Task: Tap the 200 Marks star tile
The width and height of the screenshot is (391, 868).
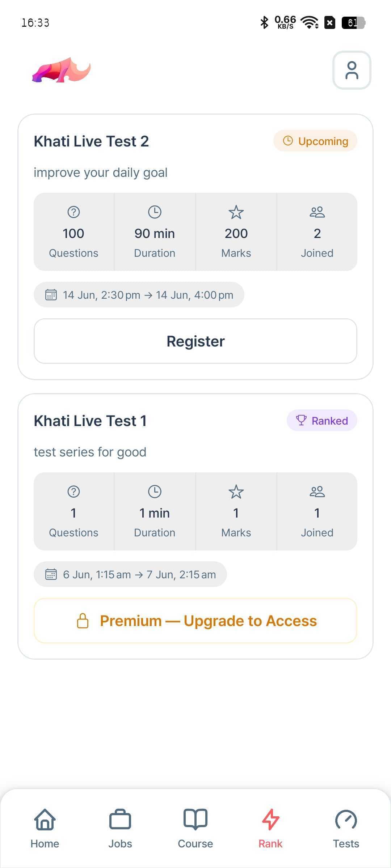Action: (236, 232)
